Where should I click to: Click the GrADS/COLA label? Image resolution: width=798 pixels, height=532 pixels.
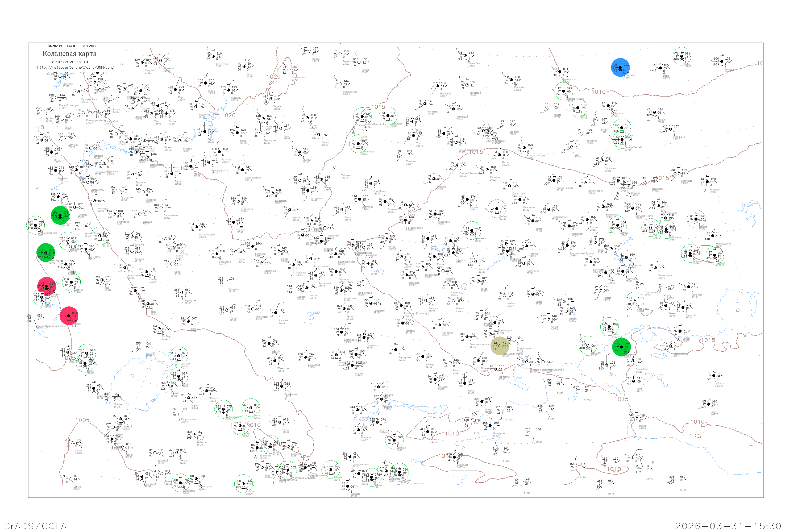click(x=35, y=526)
